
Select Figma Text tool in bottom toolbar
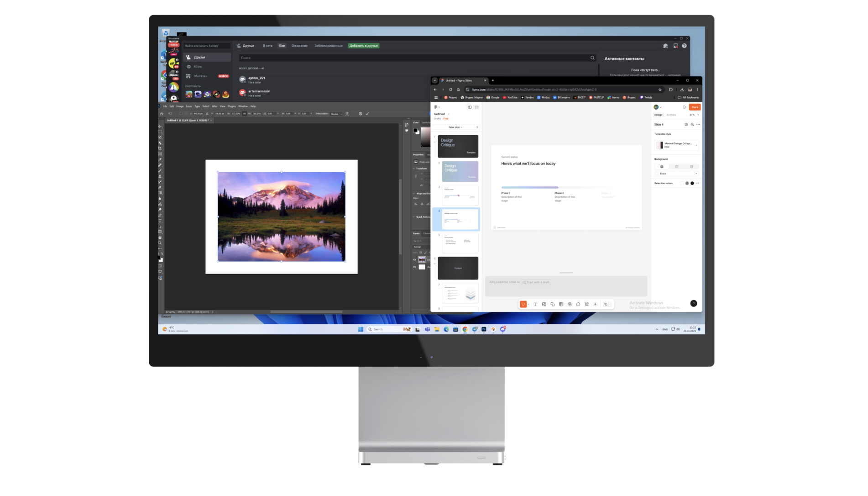tap(535, 304)
